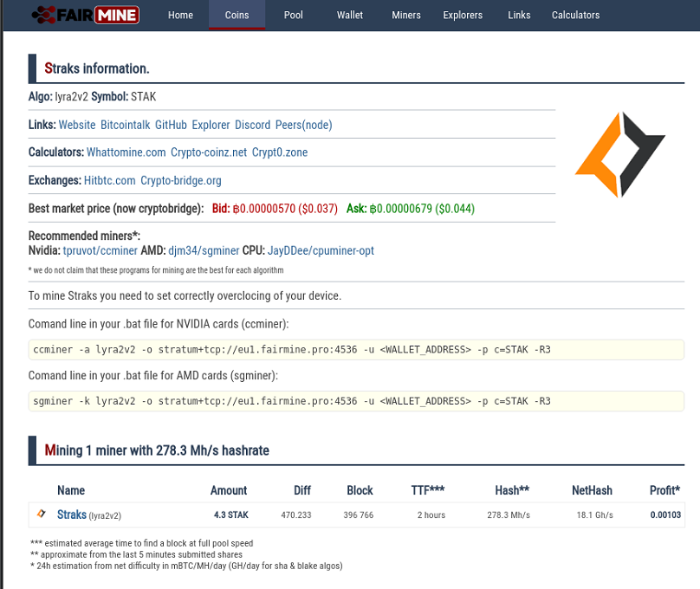Click the ccminer command line code box
The image size is (700, 589).
pyautogui.click(x=356, y=349)
